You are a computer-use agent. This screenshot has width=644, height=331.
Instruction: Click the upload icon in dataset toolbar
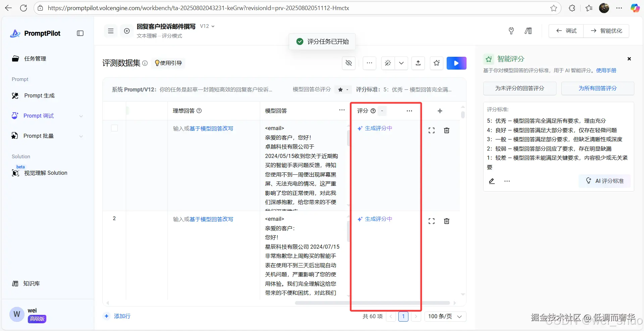click(418, 63)
